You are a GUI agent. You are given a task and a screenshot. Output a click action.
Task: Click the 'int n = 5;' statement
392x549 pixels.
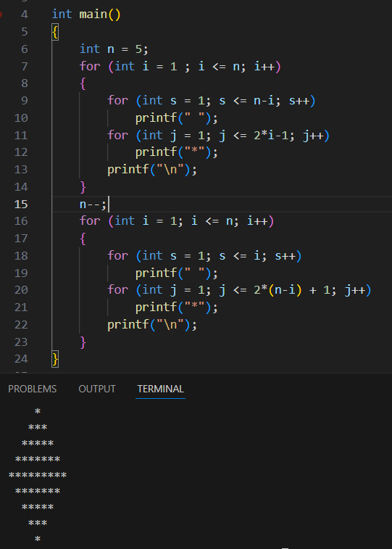[114, 49]
